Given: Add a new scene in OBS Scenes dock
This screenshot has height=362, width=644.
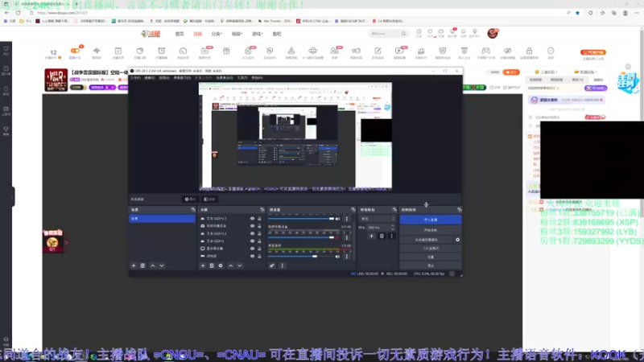Looking at the screenshot, I should click(x=134, y=265).
